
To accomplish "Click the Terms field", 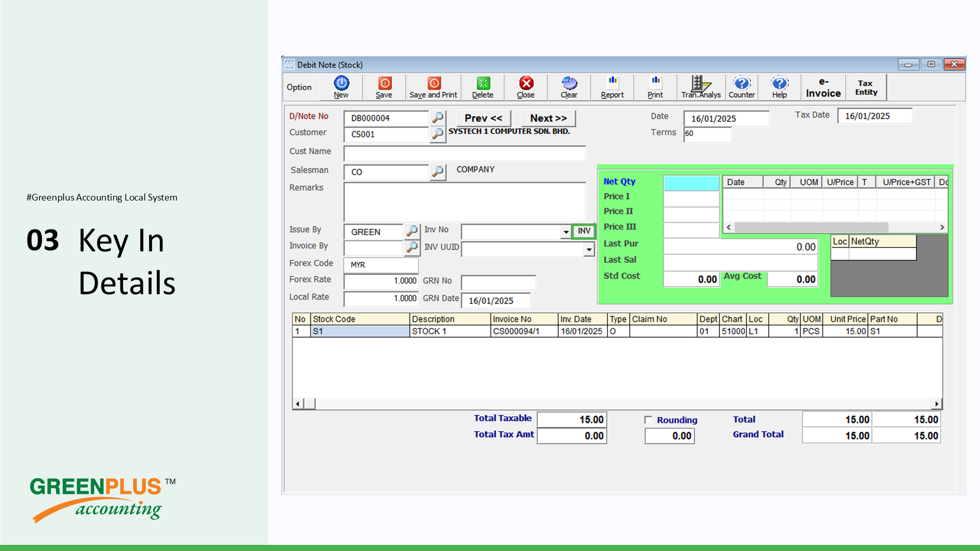I will pos(707,134).
